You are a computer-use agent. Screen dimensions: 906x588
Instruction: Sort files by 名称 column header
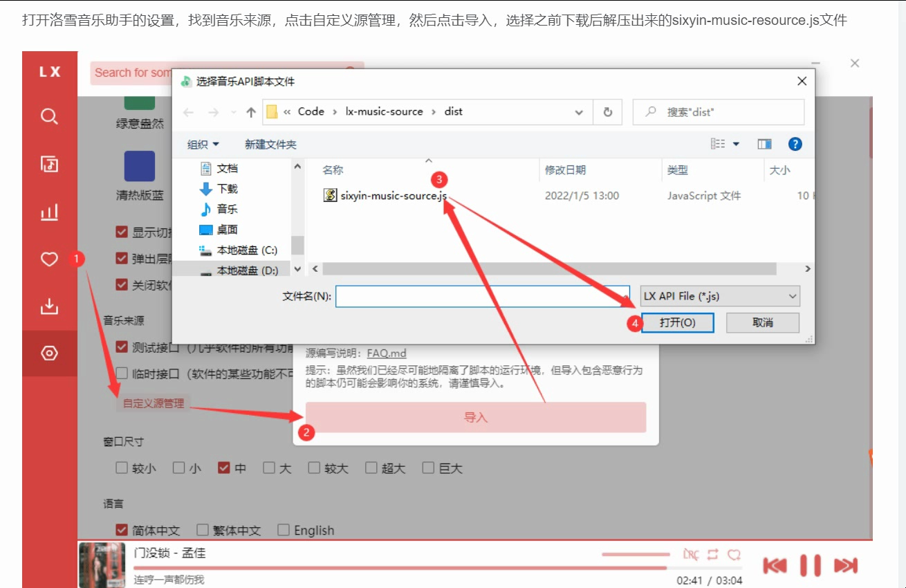point(333,170)
